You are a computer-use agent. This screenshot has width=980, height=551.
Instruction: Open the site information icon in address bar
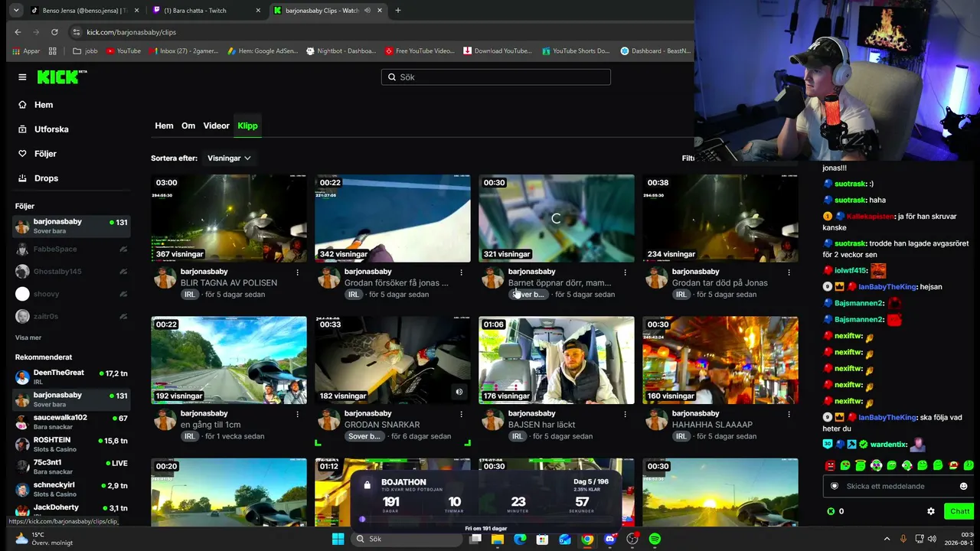coord(76,32)
